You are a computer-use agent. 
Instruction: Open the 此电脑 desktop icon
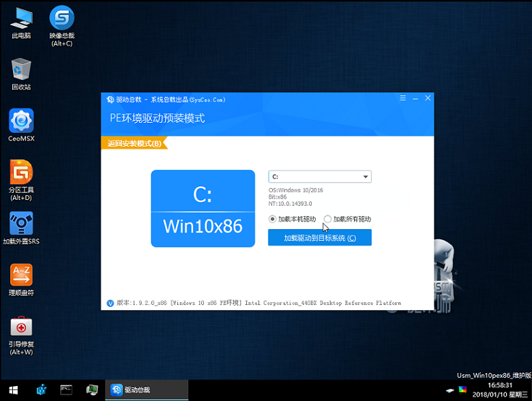pos(21,23)
